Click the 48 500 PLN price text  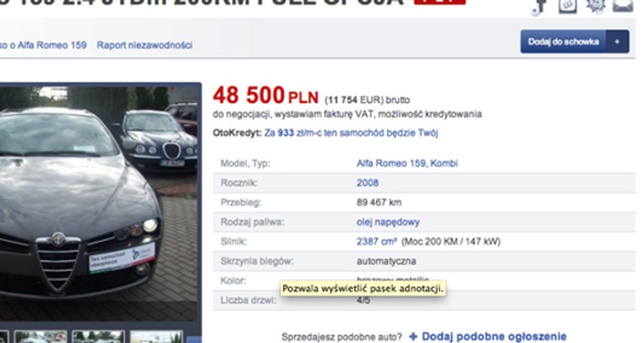click(x=265, y=95)
